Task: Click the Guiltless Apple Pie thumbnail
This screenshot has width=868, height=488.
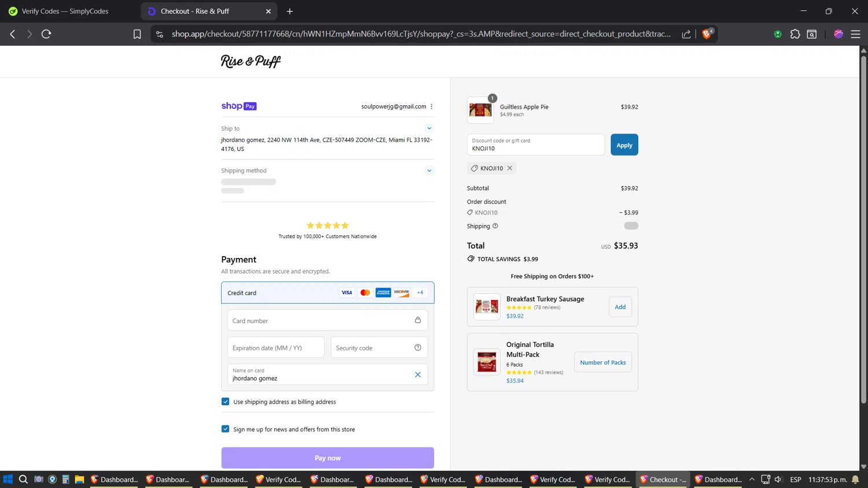Action: coord(480,110)
